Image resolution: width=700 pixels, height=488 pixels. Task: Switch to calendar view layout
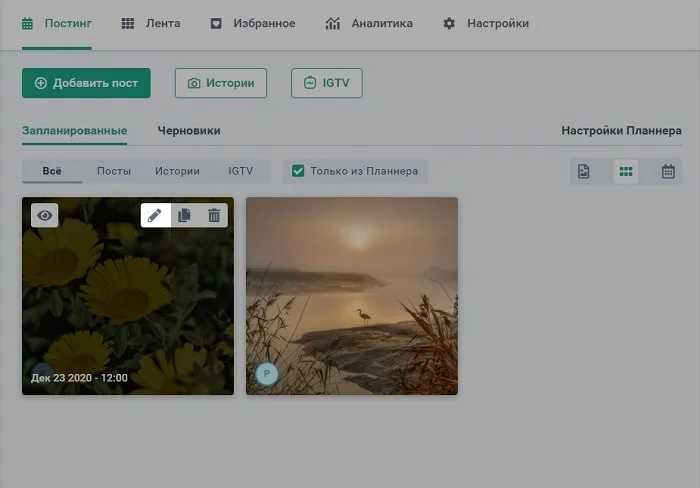668,171
